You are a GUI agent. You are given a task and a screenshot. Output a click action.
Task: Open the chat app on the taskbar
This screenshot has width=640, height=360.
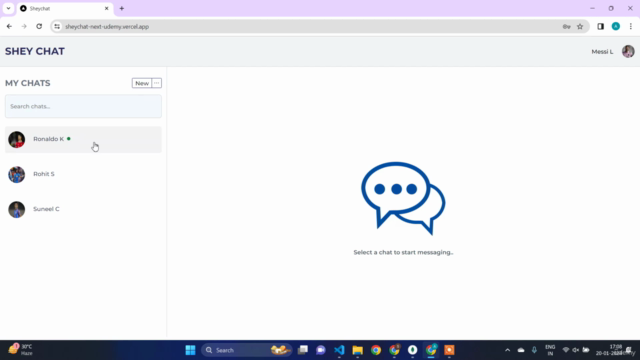321,350
